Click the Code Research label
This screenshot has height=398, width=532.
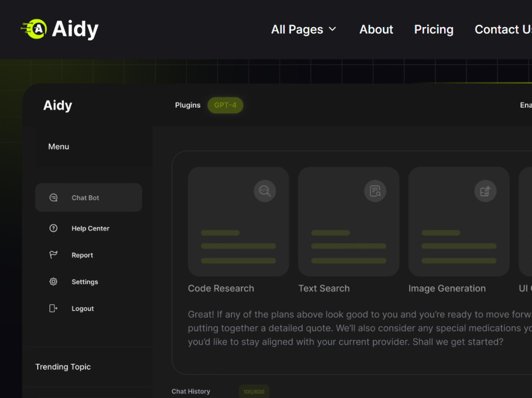(221, 289)
